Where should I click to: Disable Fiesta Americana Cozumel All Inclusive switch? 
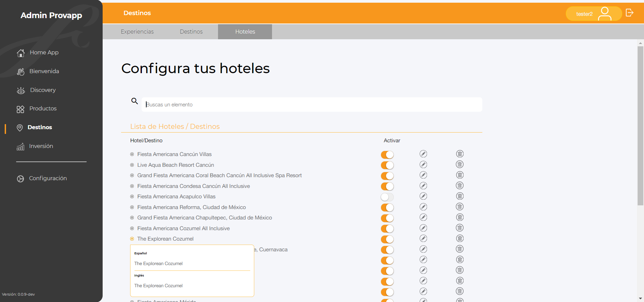tap(387, 229)
